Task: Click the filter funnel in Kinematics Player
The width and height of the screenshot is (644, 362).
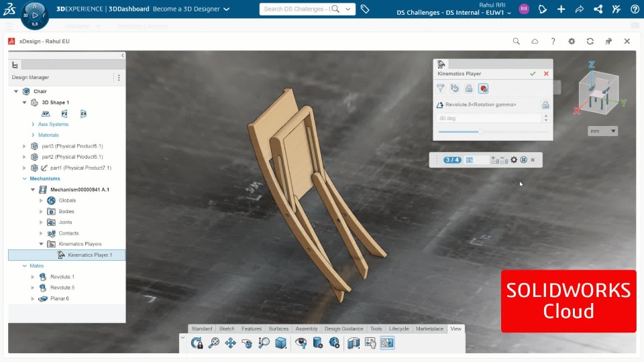Action: (440, 88)
